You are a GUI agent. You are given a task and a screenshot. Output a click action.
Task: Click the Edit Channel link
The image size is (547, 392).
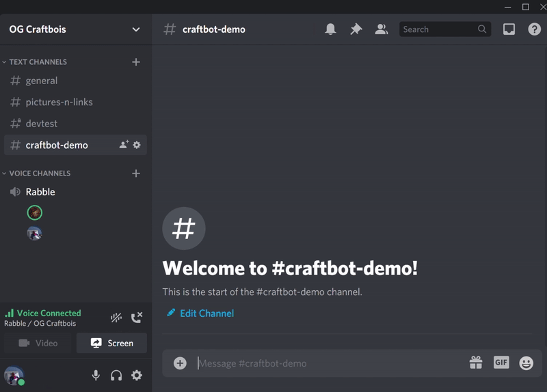pyautogui.click(x=207, y=313)
